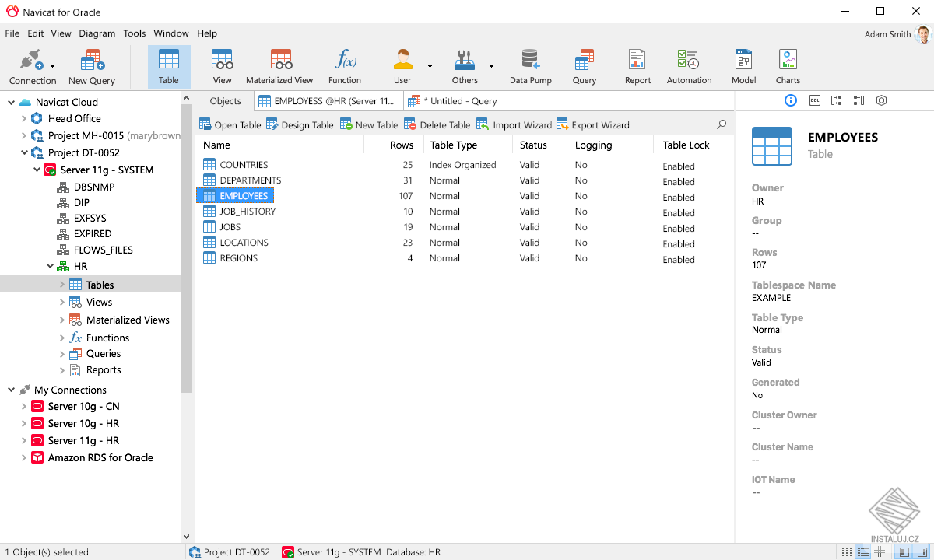Click the search magnifier in object toolbar

[x=722, y=124]
